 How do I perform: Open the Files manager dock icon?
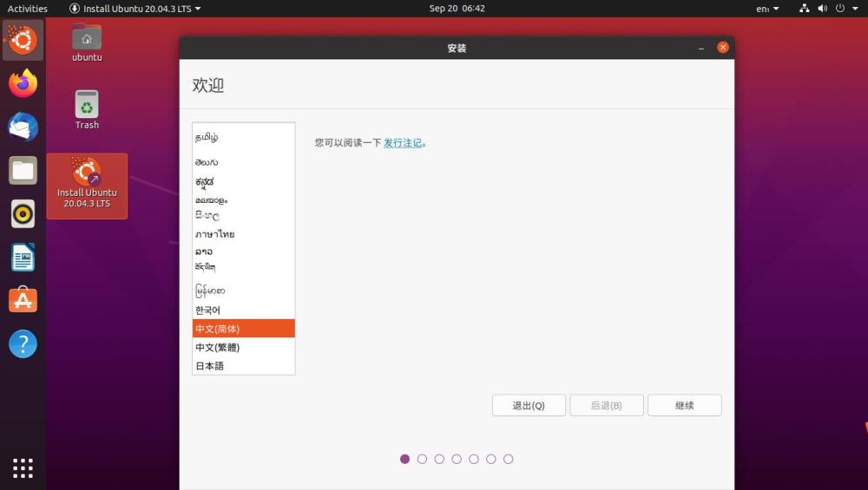[x=23, y=170]
